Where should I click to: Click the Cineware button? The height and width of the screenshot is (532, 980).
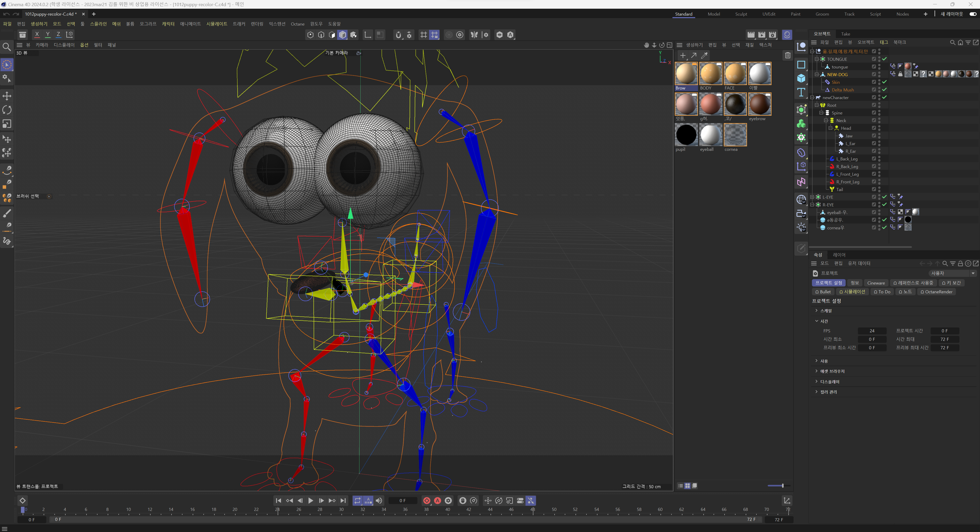click(x=876, y=283)
